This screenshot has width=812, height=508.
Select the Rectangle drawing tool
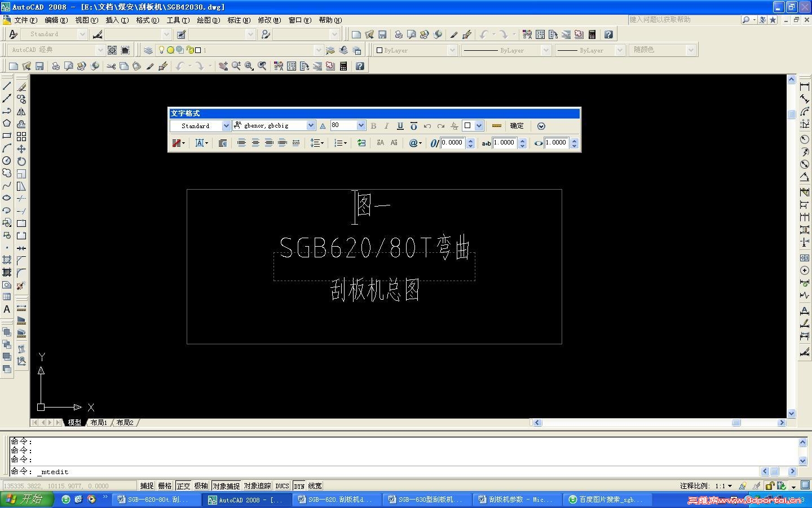coord(7,136)
